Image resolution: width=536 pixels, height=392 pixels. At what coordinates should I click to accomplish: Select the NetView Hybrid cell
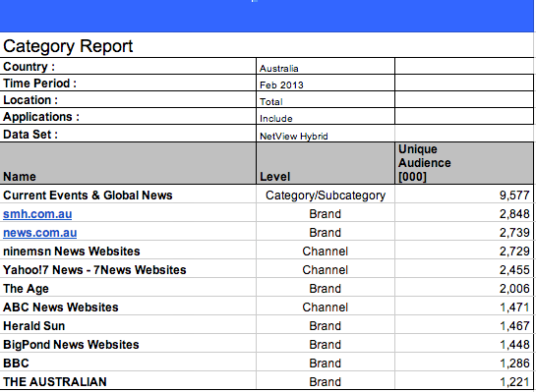[x=326, y=134]
